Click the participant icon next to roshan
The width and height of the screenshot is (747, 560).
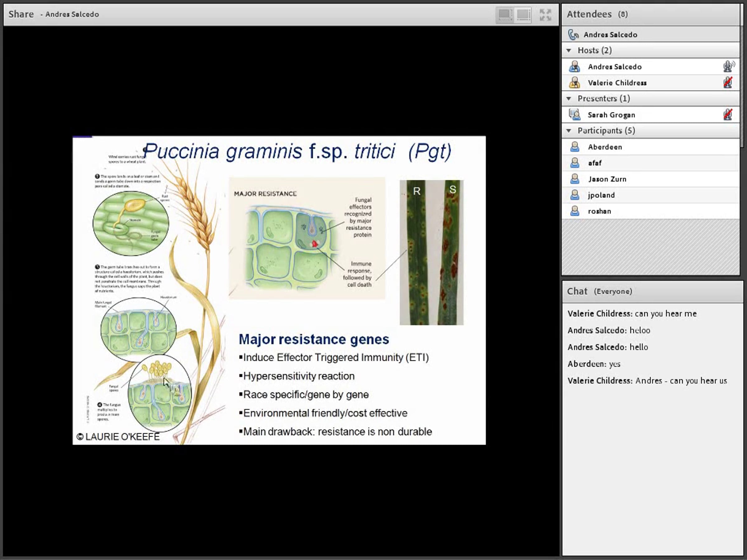point(575,211)
